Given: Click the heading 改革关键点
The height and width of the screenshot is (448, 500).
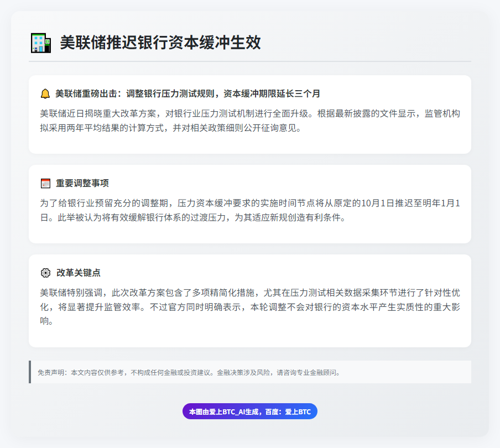Looking at the screenshot, I should (x=79, y=273).
